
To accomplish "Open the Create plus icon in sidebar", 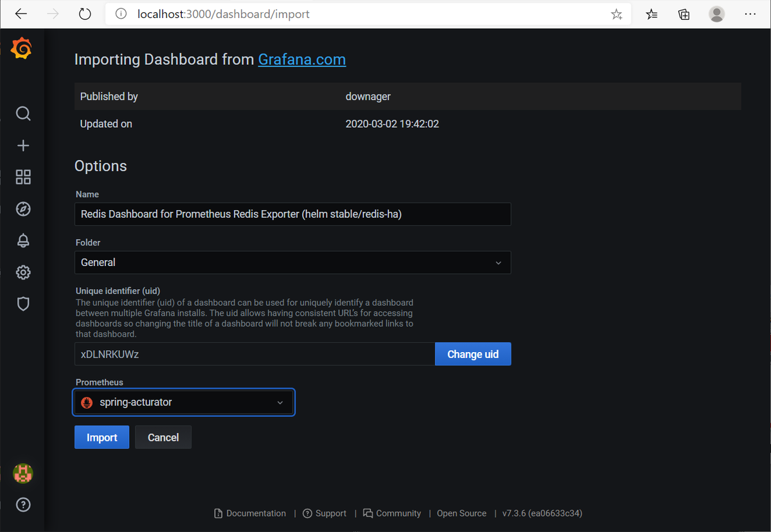I will (x=23, y=146).
